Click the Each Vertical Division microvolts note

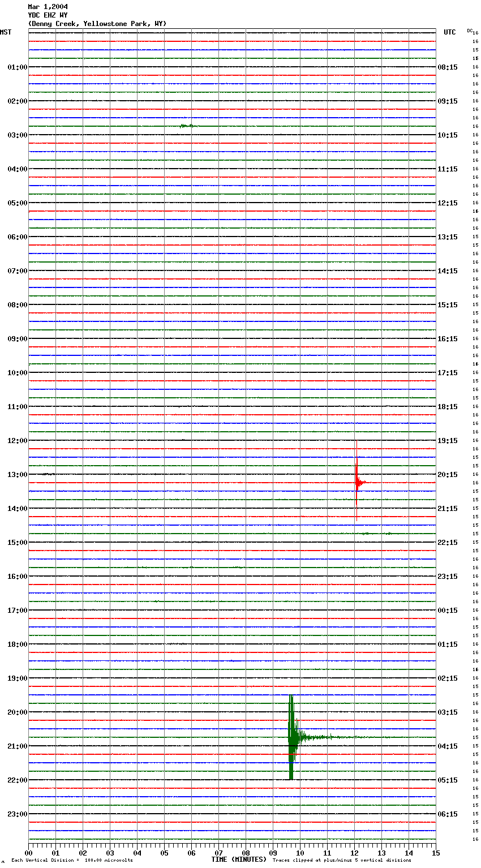coord(72,861)
